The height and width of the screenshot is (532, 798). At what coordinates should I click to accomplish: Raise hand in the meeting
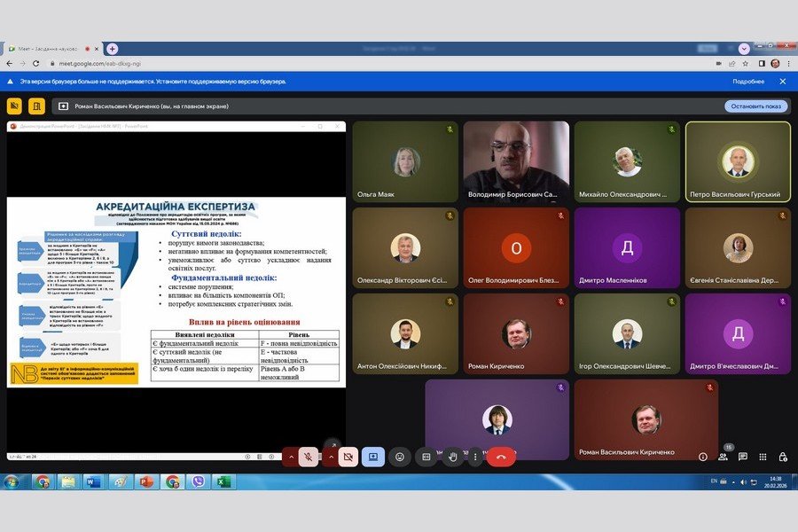coord(453,457)
